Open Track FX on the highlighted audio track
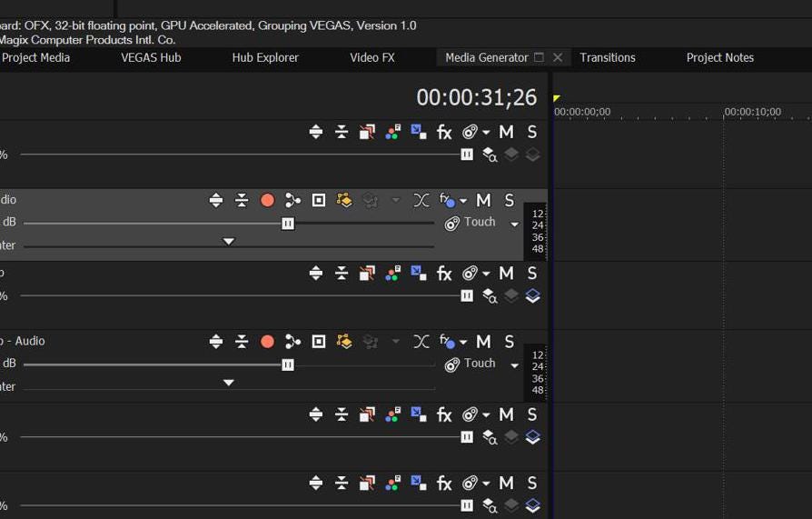The width and height of the screenshot is (812, 519). 447,200
